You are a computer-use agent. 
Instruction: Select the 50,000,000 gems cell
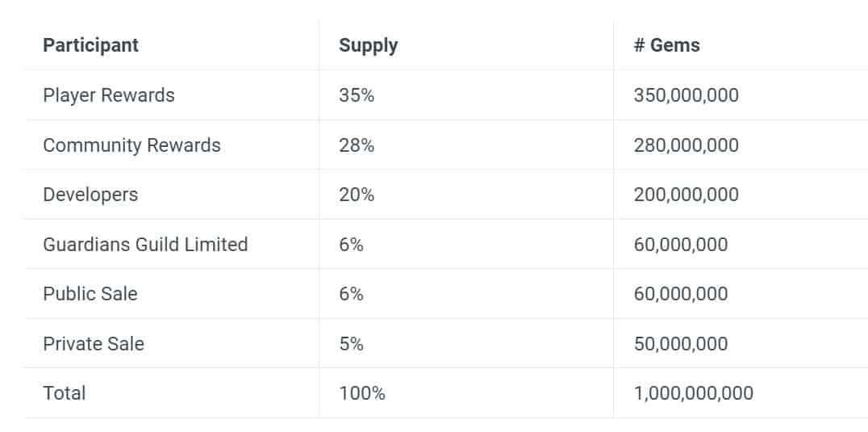click(x=680, y=344)
